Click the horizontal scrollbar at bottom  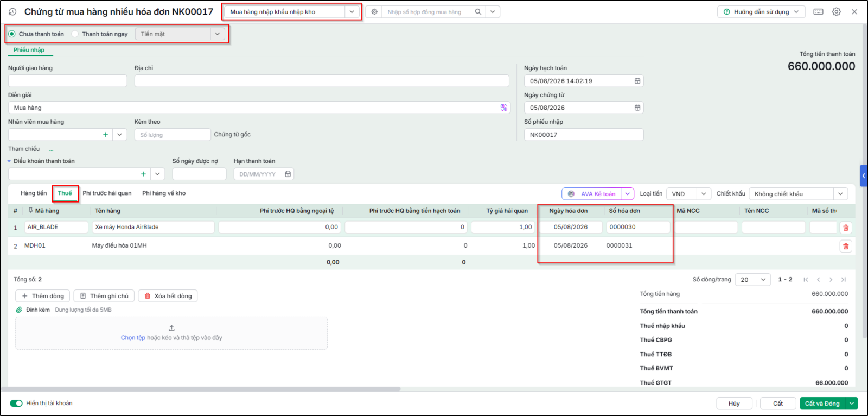click(x=201, y=389)
